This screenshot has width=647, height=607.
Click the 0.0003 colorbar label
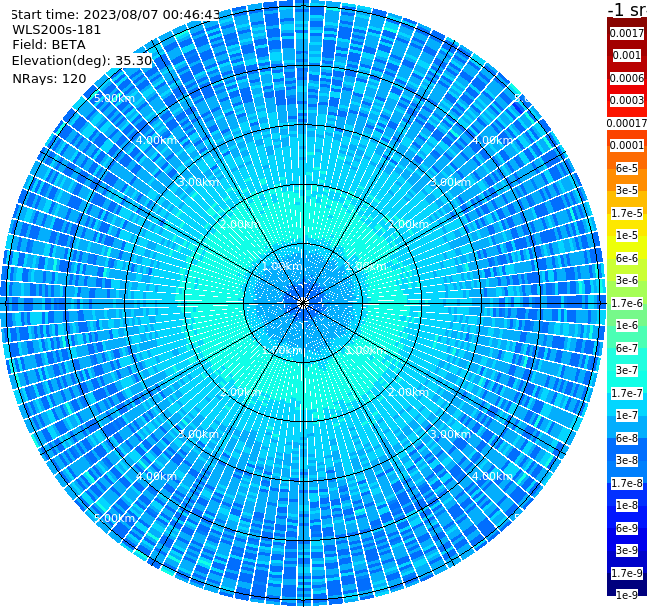click(627, 100)
